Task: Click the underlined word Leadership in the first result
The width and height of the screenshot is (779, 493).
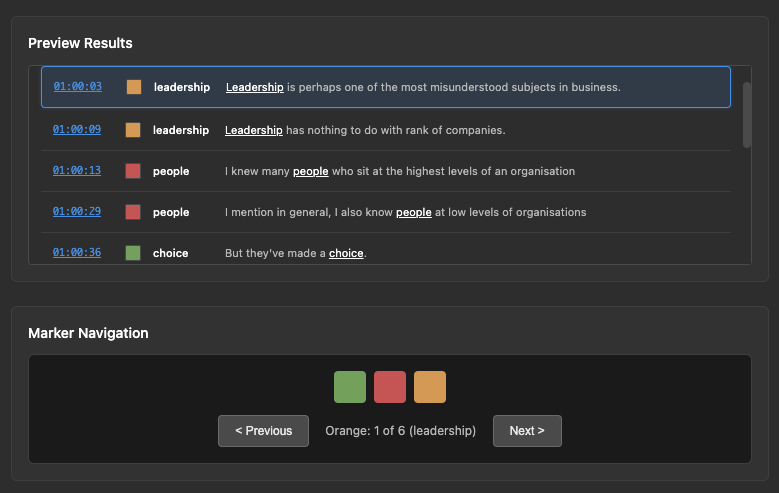Action: (x=254, y=87)
